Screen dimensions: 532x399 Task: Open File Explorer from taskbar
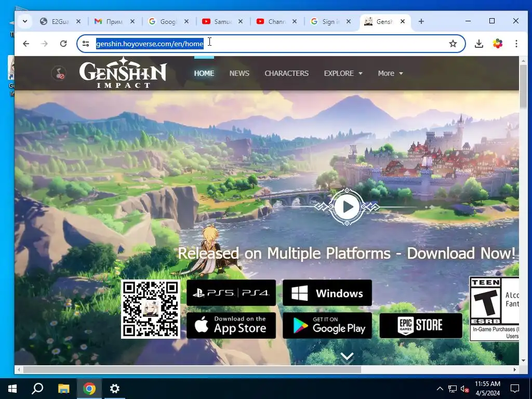tap(63, 389)
